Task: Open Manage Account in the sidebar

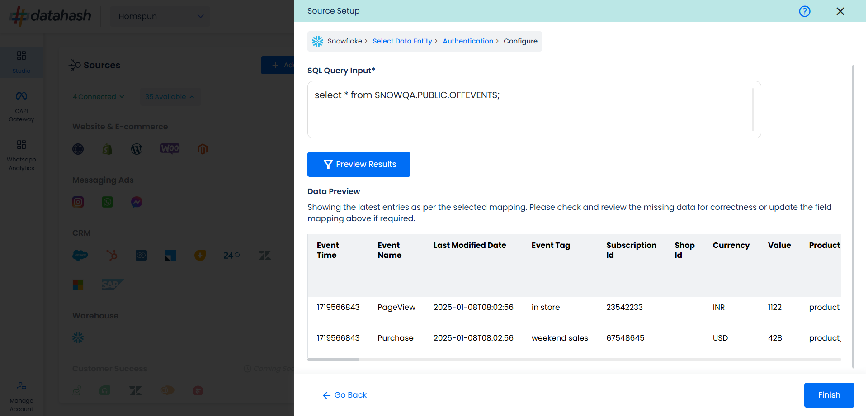Action: (x=21, y=396)
